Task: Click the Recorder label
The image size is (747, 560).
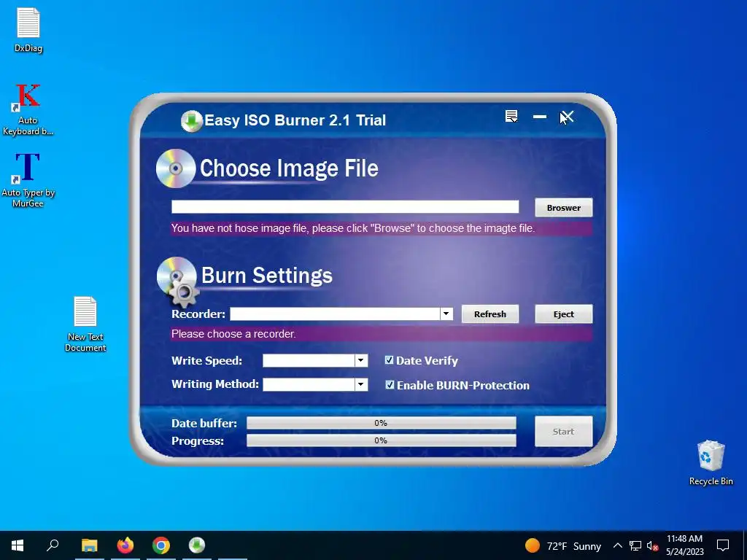Action: (x=198, y=314)
